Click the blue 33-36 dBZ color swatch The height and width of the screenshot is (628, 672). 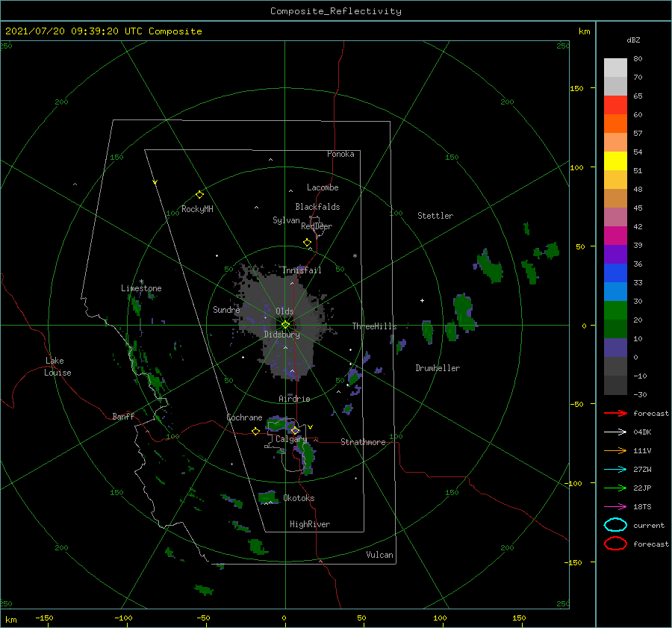(x=615, y=273)
